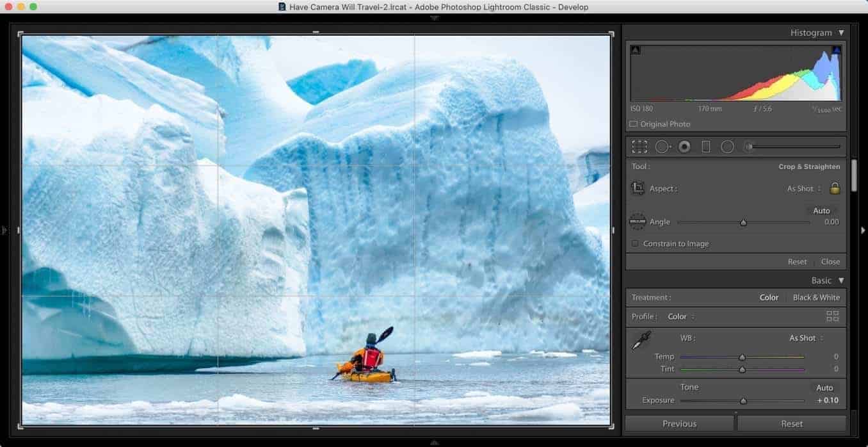Click the Previous button
Viewport: 868px width, 447px height.
(x=679, y=424)
